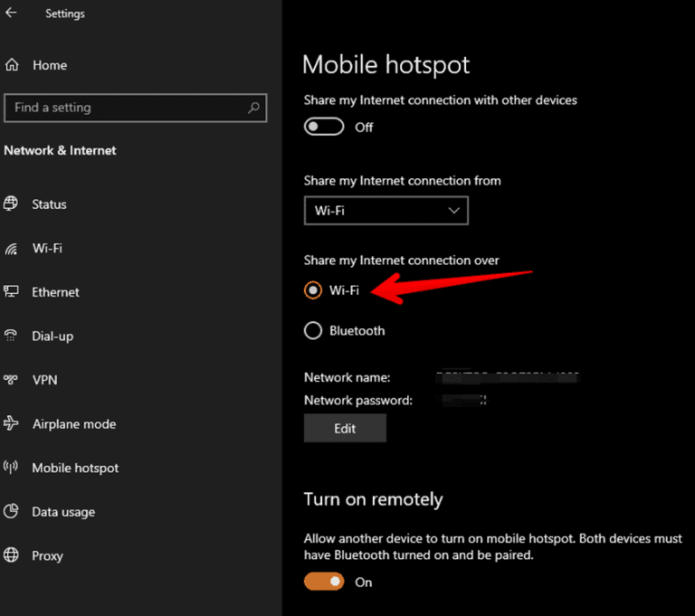Select the Wi-Fi radio button
Screen dimensions: 695x616
(313, 290)
